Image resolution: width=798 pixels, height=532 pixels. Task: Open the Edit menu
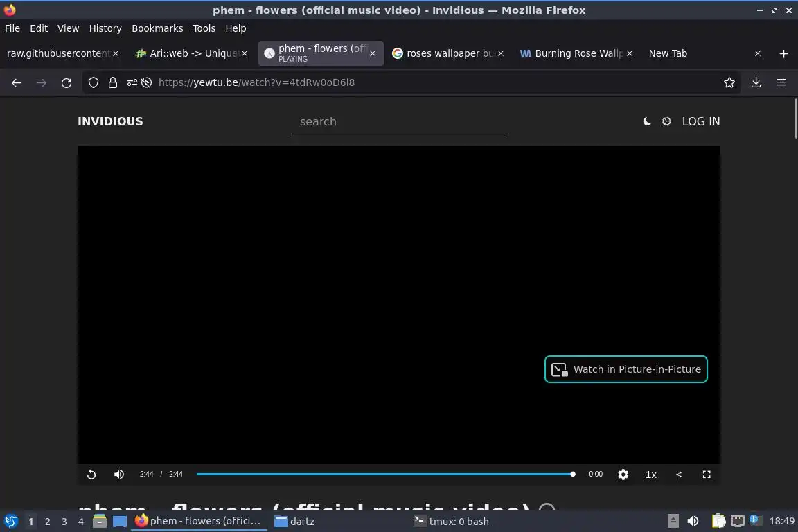click(39, 28)
